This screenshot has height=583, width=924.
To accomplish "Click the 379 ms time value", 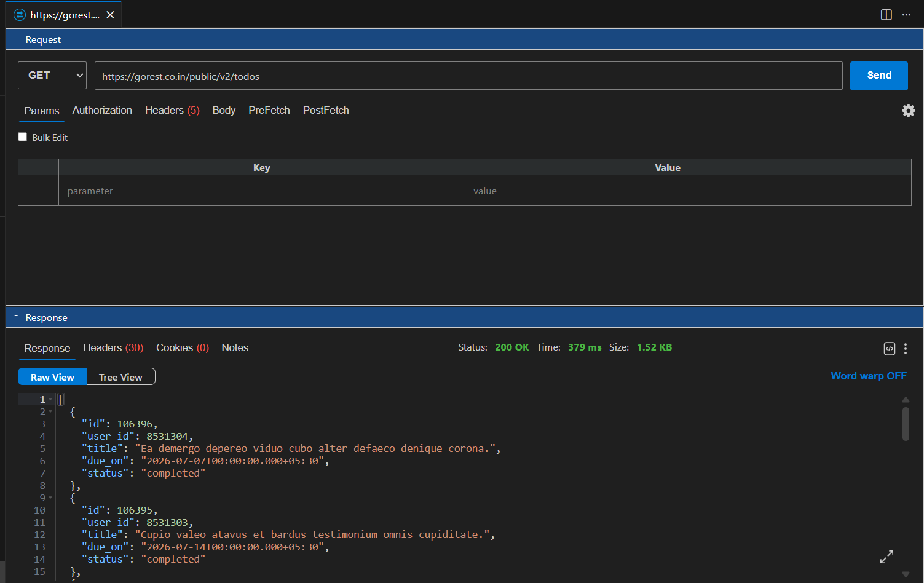I will [x=585, y=347].
